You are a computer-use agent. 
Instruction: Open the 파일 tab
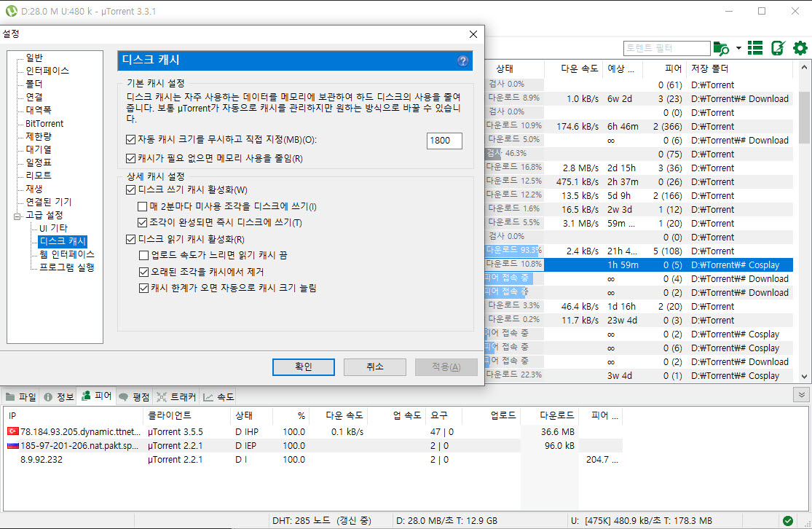[20, 397]
